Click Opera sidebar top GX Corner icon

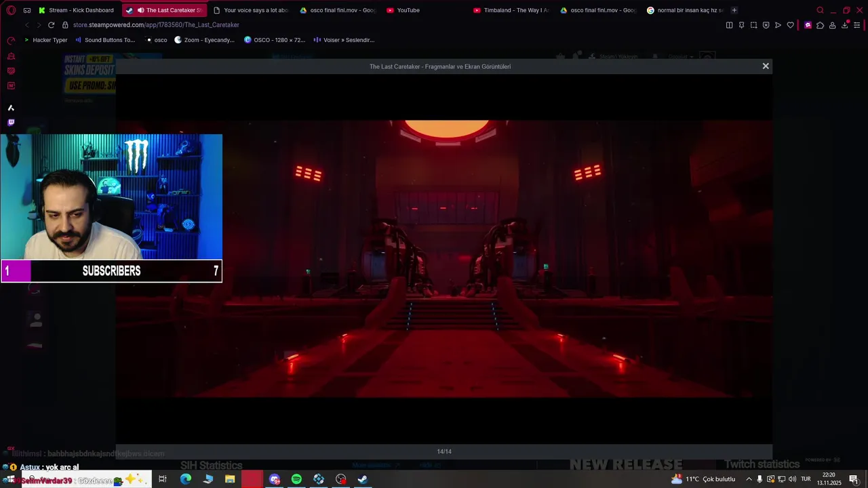point(11,41)
